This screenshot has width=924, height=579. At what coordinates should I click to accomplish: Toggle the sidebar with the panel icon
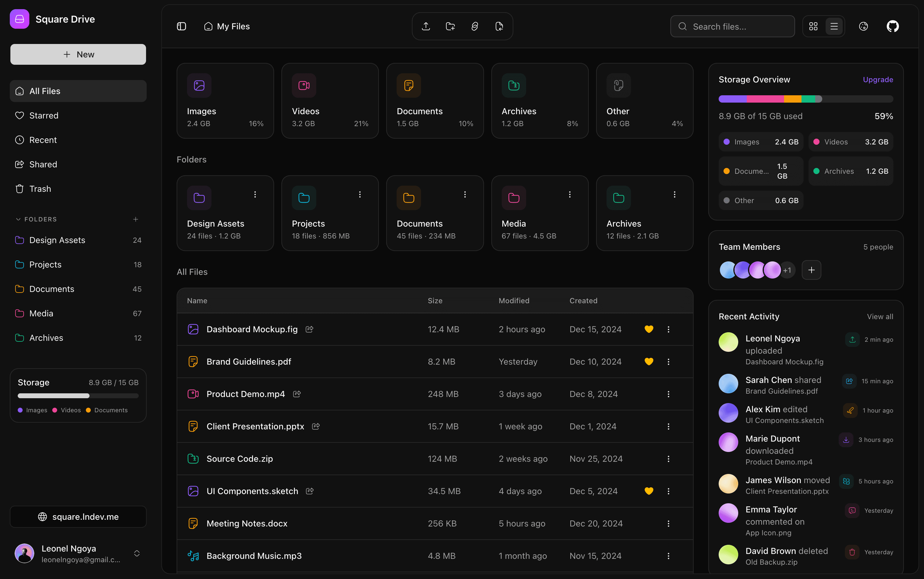coord(182,26)
